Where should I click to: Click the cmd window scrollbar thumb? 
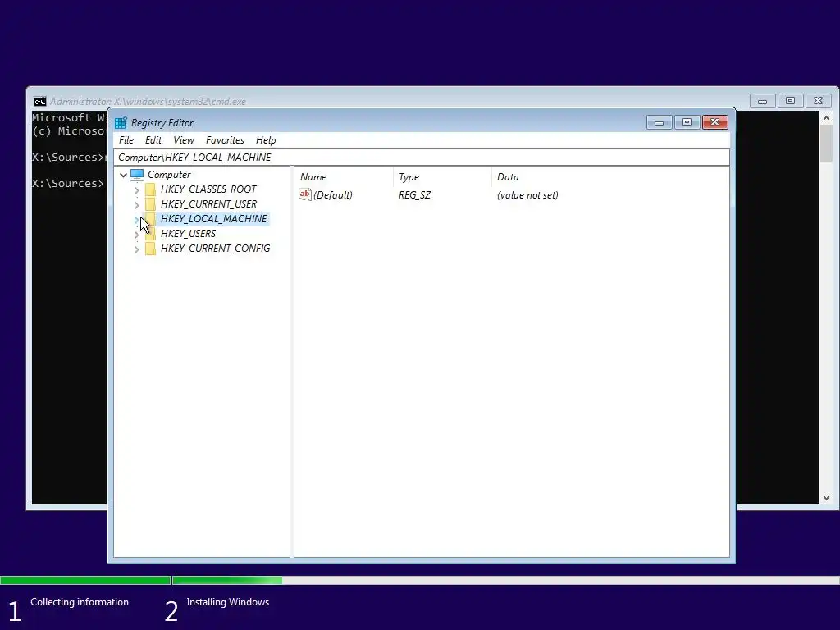pos(826,143)
